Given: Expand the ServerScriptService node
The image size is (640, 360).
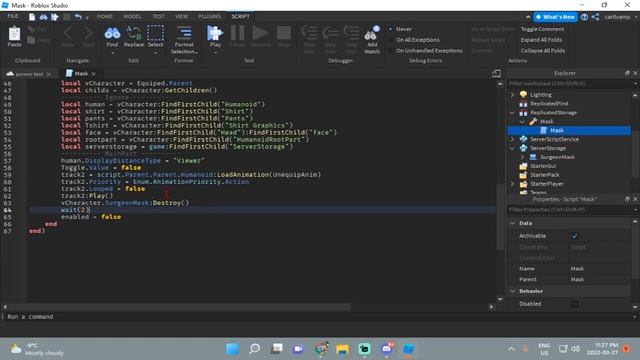Looking at the screenshot, I should (513, 139).
